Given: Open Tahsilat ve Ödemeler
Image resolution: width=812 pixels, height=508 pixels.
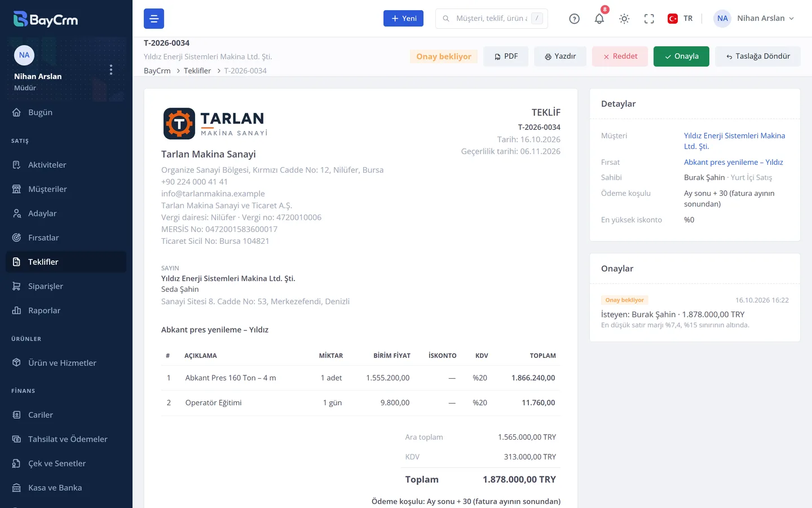Looking at the screenshot, I should 66,439.
